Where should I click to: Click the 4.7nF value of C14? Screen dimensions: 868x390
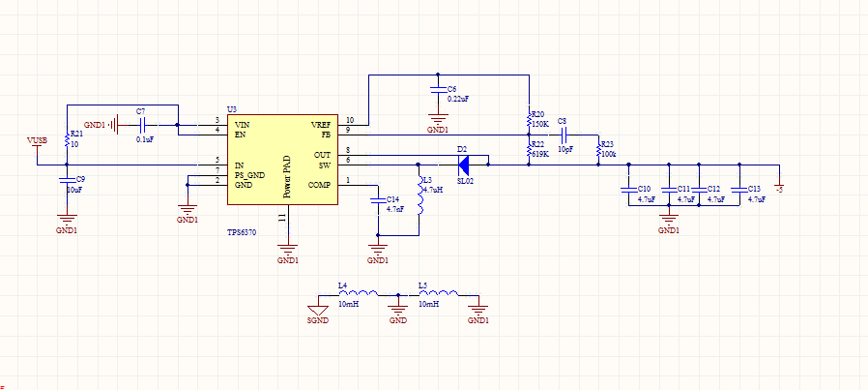[x=395, y=209]
